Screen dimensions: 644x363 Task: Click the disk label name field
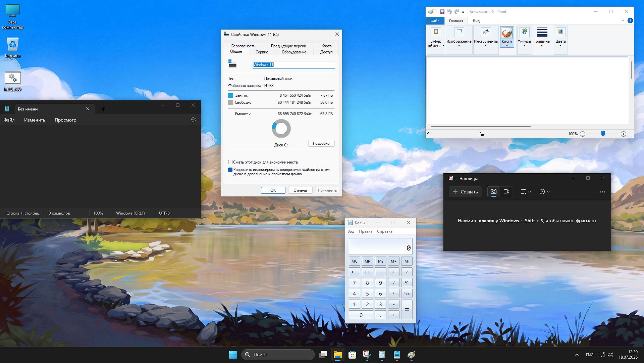(x=293, y=65)
